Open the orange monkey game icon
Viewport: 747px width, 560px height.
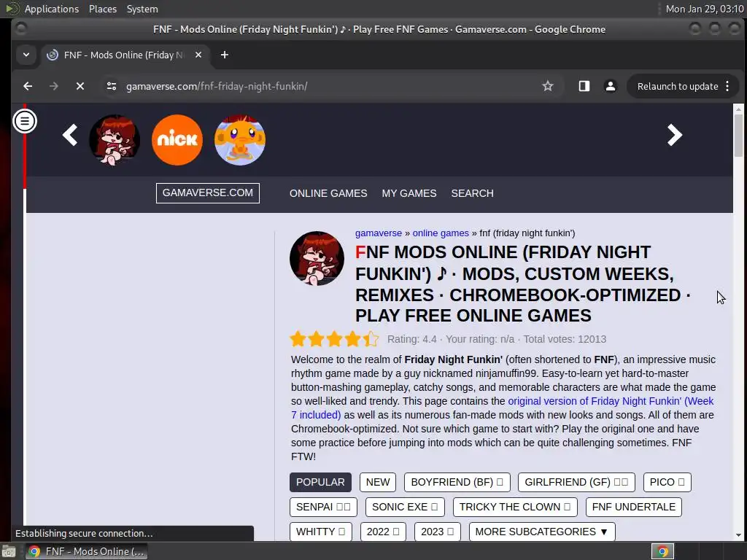click(x=240, y=140)
